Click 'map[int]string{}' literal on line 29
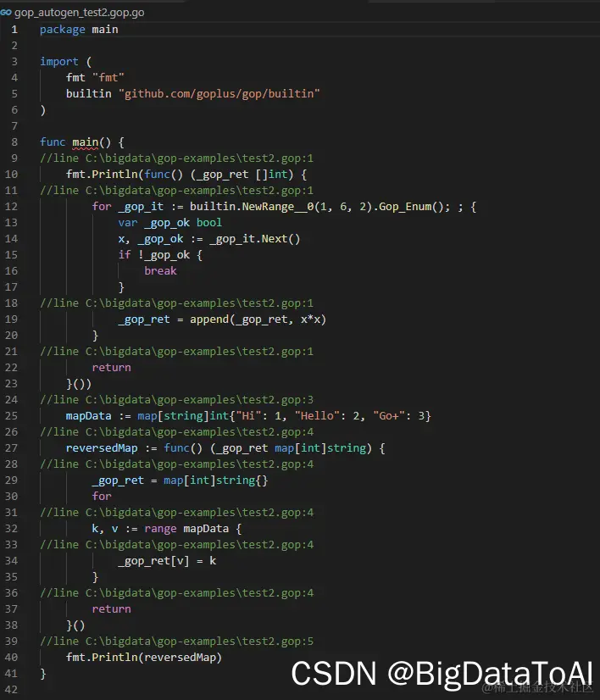The height and width of the screenshot is (700, 600). (215, 481)
